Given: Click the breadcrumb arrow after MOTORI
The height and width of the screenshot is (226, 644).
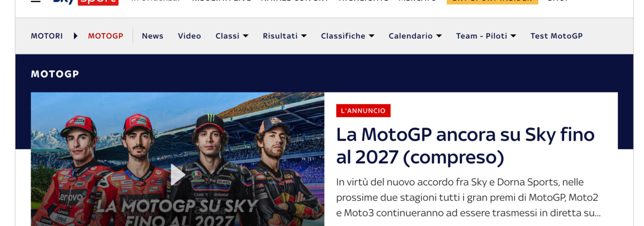Looking at the screenshot, I should (75, 36).
